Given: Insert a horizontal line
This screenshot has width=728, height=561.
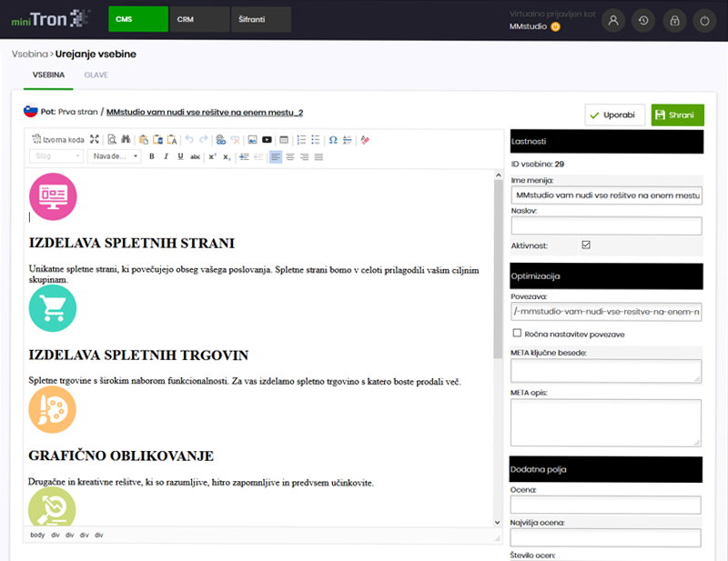Looking at the screenshot, I should pos(348,139).
